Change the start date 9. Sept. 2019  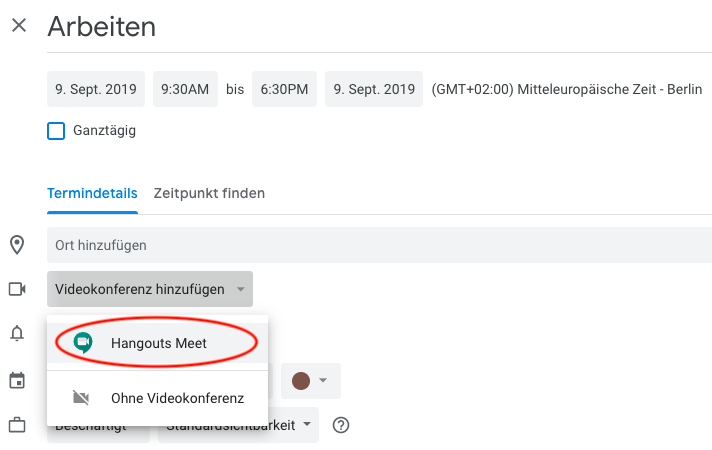tap(96, 89)
